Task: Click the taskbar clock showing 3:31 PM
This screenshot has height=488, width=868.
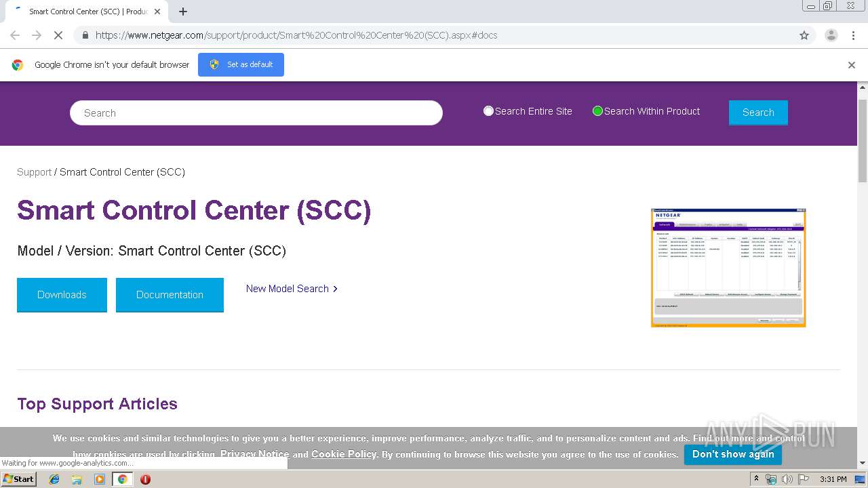Action: [x=833, y=479]
